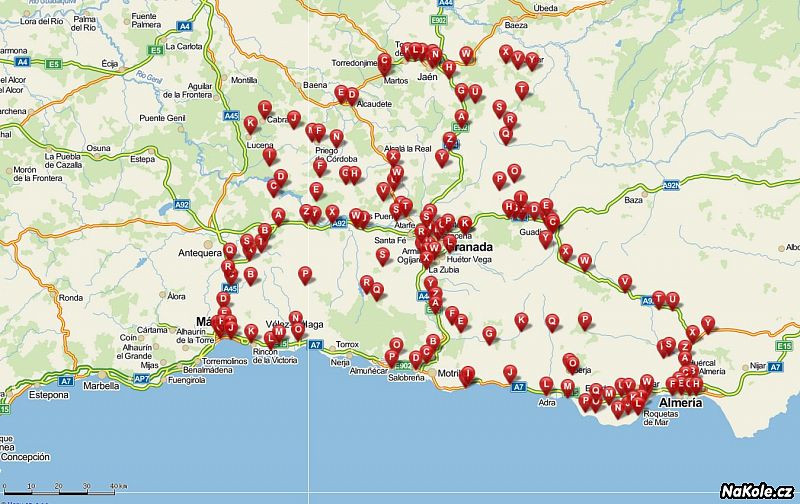Image resolution: width=800 pixels, height=504 pixels.
Task: Click the Jaén city label
Action: pyautogui.click(x=427, y=77)
